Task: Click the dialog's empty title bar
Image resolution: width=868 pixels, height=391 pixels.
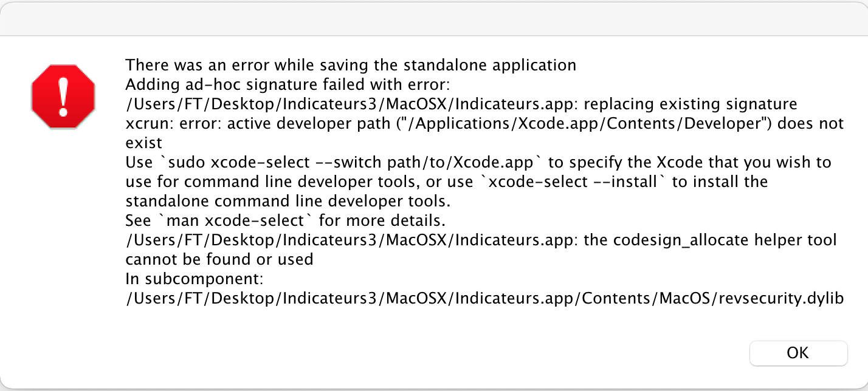Action: (x=434, y=18)
